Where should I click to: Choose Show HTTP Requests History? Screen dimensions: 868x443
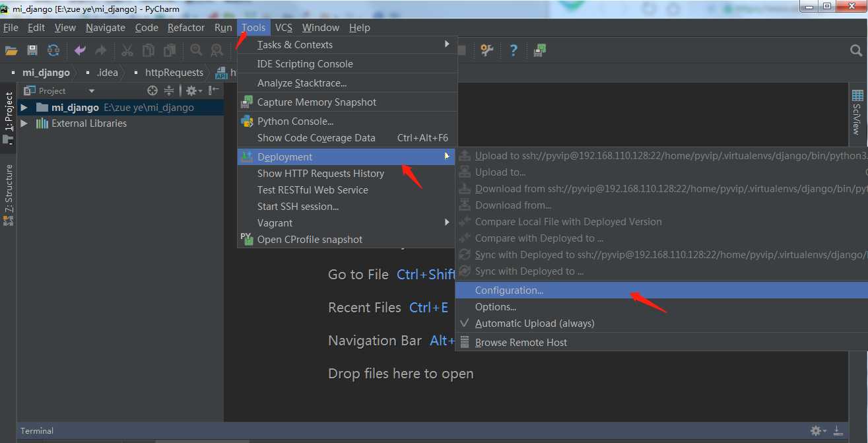pos(347,174)
